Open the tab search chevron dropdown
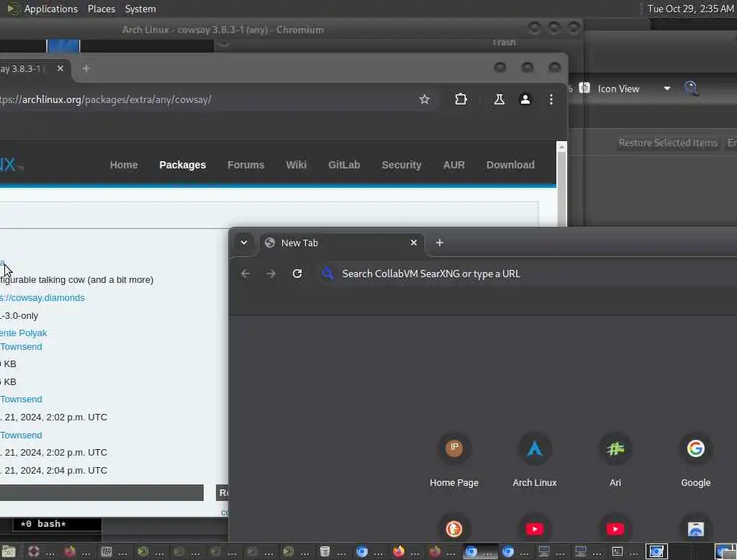The height and width of the screenshot is (560, 737). pyautogui.click(x=244, y=243)
